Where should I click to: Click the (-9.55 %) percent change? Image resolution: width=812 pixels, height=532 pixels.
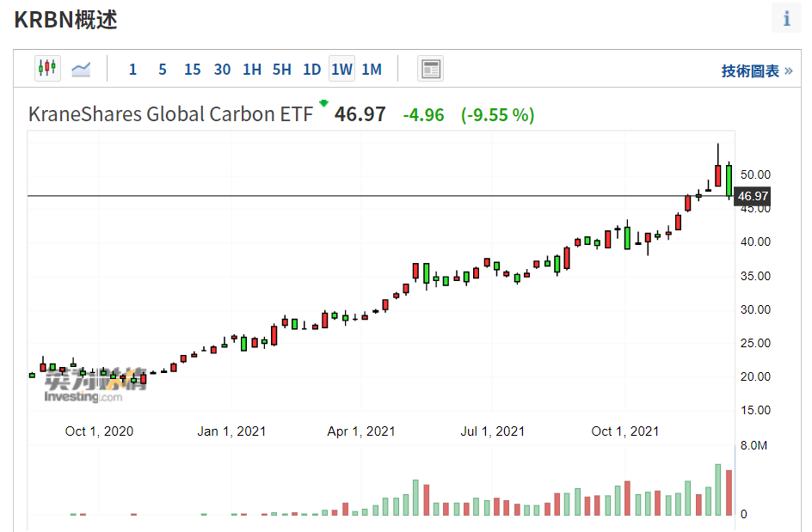(x=497, y=115)
